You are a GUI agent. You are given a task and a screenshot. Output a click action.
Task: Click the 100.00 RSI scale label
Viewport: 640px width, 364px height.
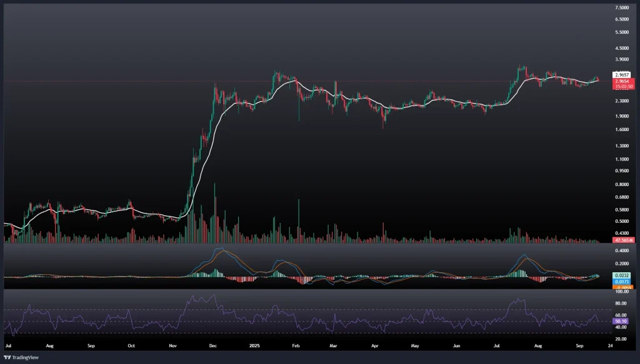621,292
